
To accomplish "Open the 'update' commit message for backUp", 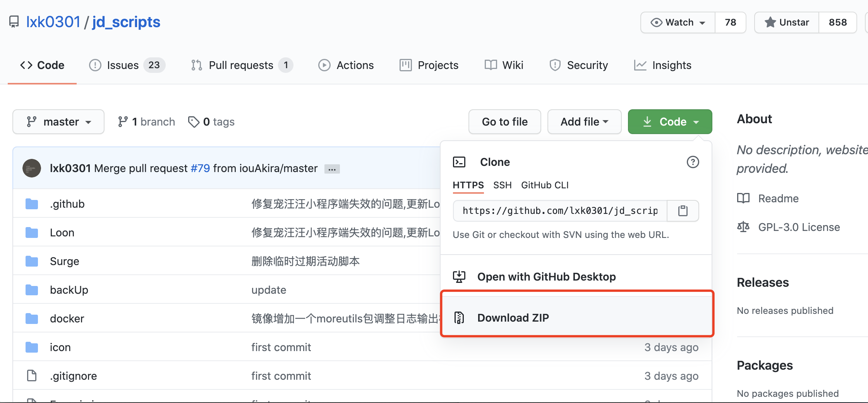I will (x=269, y=290).
